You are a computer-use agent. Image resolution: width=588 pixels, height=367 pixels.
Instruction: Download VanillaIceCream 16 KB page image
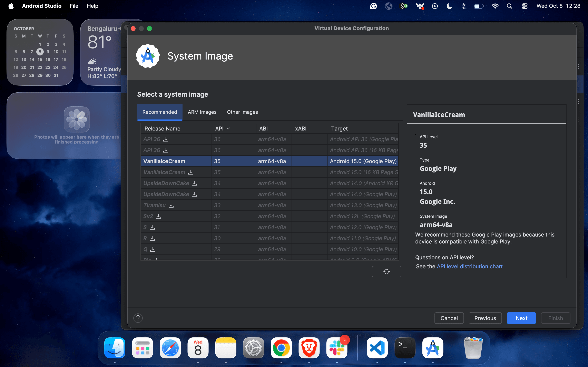191,172
